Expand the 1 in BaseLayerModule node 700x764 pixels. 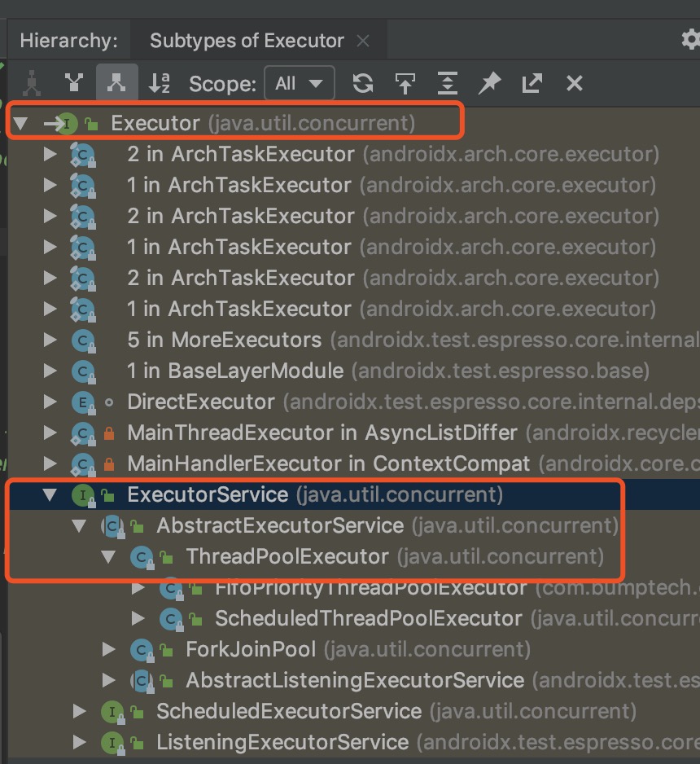[50, 371]
